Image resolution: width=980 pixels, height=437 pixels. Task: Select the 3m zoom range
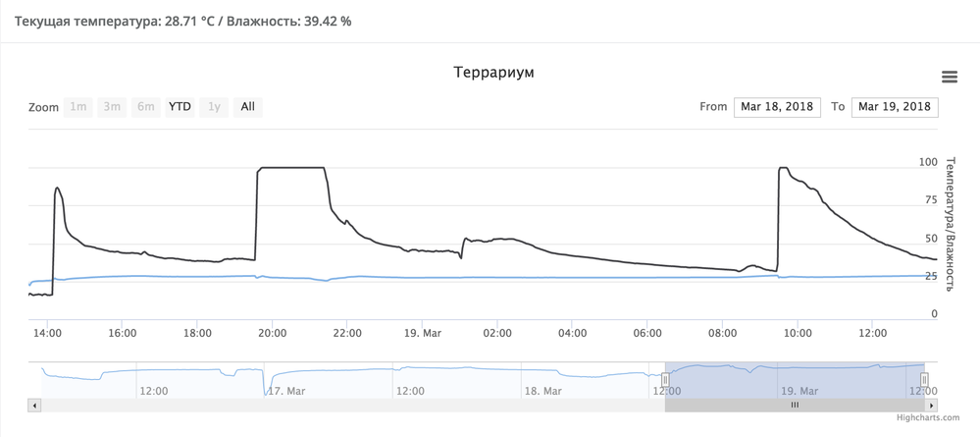pyautogui.click(x=112, y=107)
